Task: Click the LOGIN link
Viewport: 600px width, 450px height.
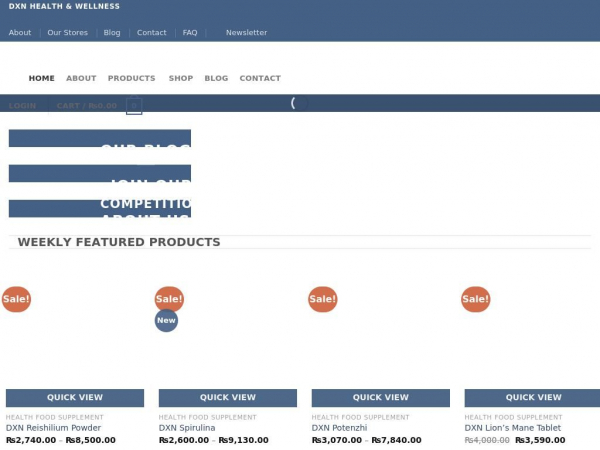Action: tap(22, 106)
